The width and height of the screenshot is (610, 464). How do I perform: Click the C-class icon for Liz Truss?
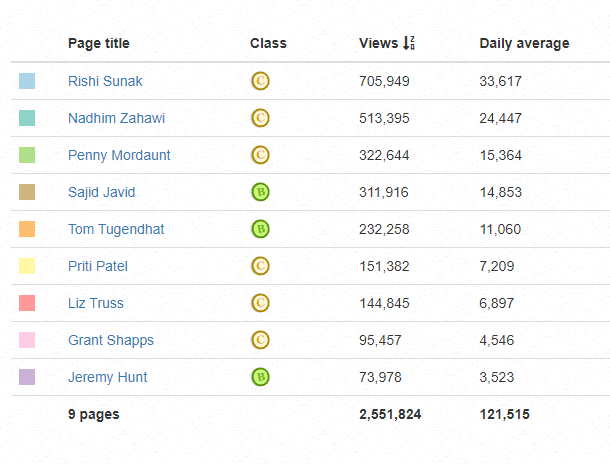pos(260,303)
